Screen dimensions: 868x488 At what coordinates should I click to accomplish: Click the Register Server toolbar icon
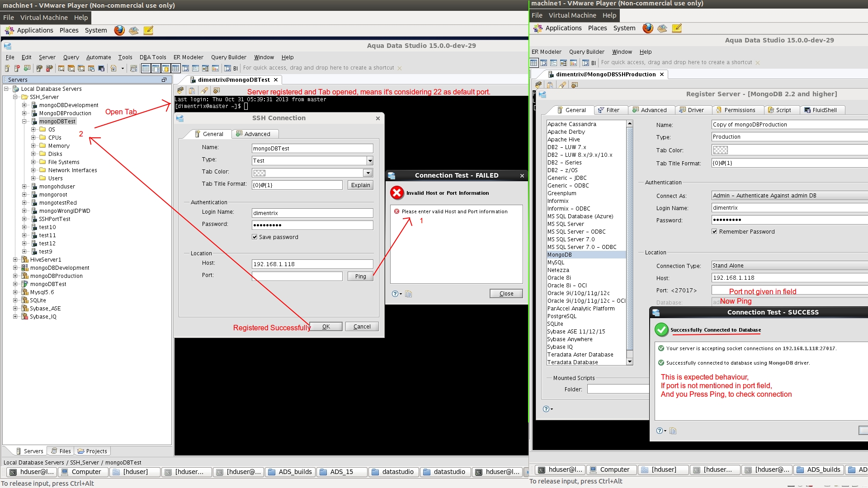(x=7, y=68)
